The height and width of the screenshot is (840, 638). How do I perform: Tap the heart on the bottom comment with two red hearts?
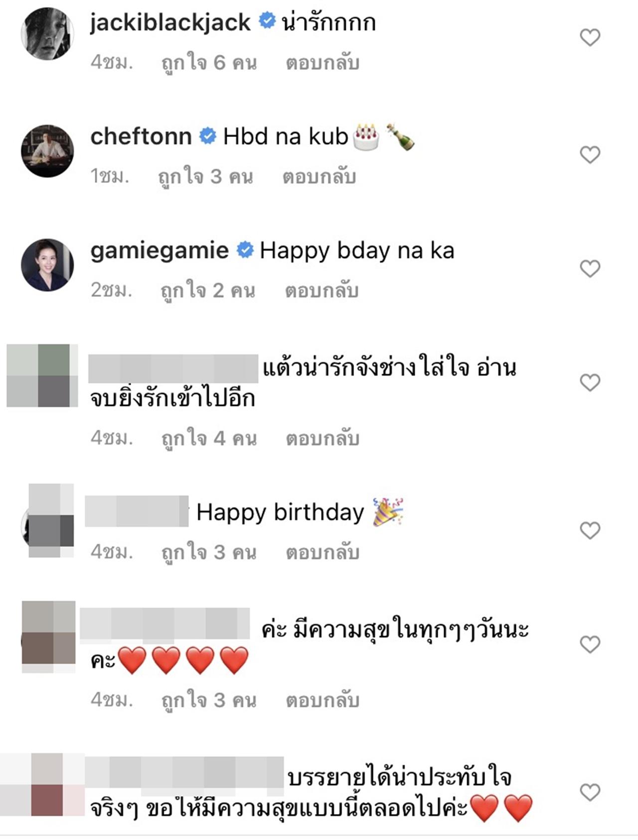[x=590, y=792]
